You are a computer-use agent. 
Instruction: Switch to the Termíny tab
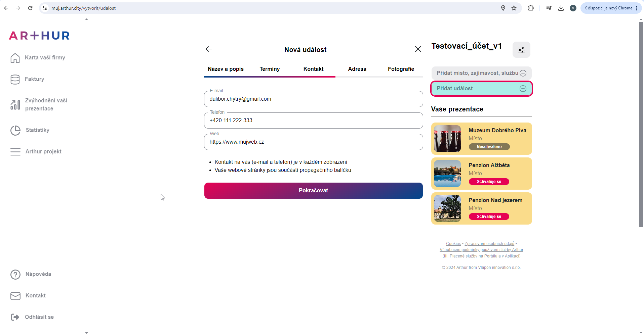point(270,69)
